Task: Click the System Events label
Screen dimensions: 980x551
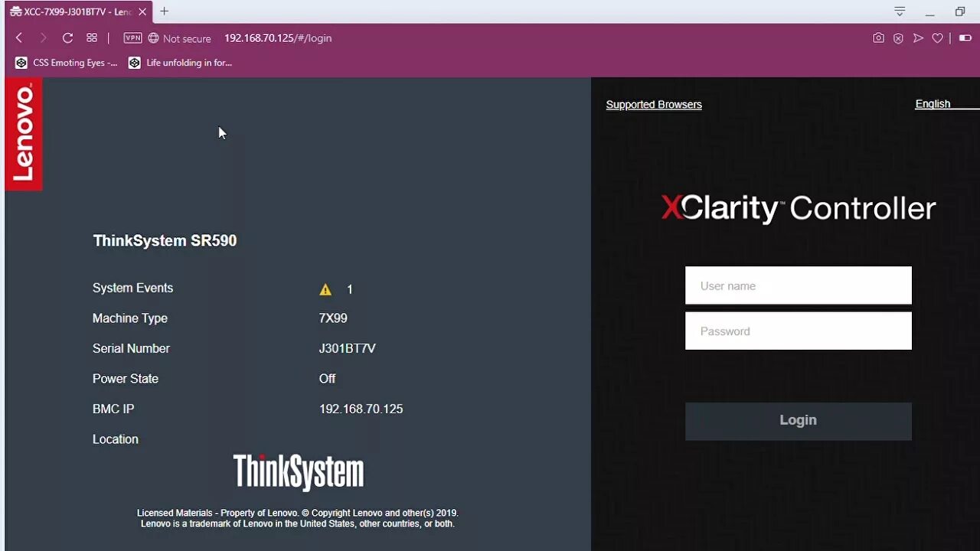Action: pyautogui.click(x=132, y=288)
